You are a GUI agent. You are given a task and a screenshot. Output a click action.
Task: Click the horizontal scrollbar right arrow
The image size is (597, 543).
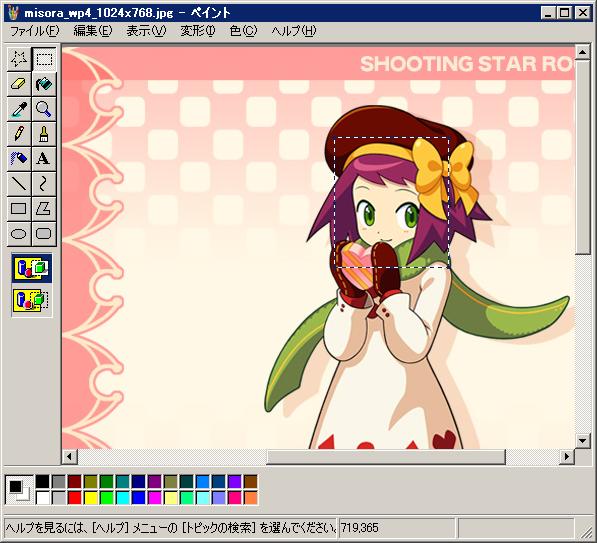coord(567,456)
